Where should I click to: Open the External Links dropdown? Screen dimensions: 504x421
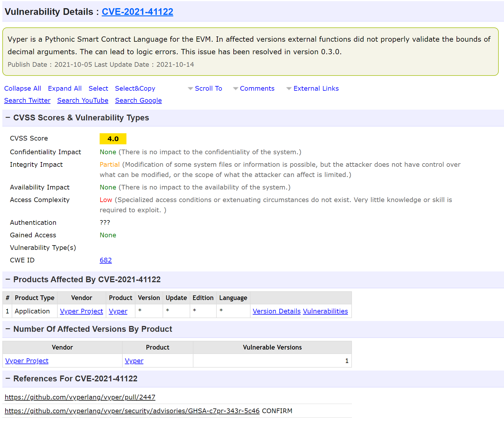pyautogui.click(x=313, y=88)
